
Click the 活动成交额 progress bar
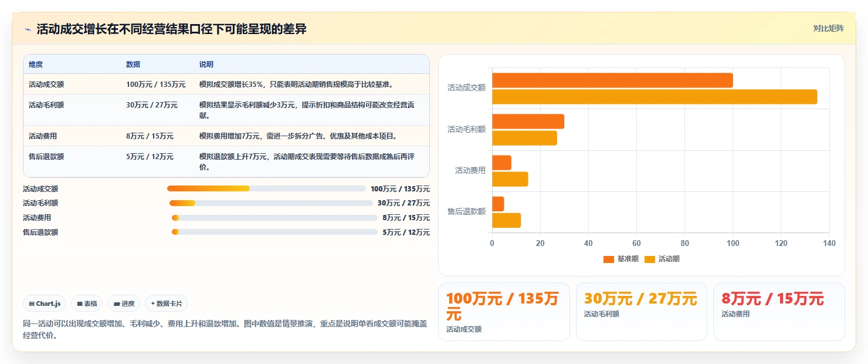point(266,188)
